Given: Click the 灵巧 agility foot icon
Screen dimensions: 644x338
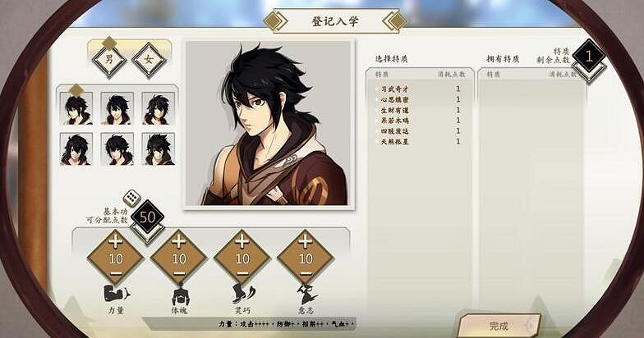Looking at the screenshot, I should coord(243,294).
